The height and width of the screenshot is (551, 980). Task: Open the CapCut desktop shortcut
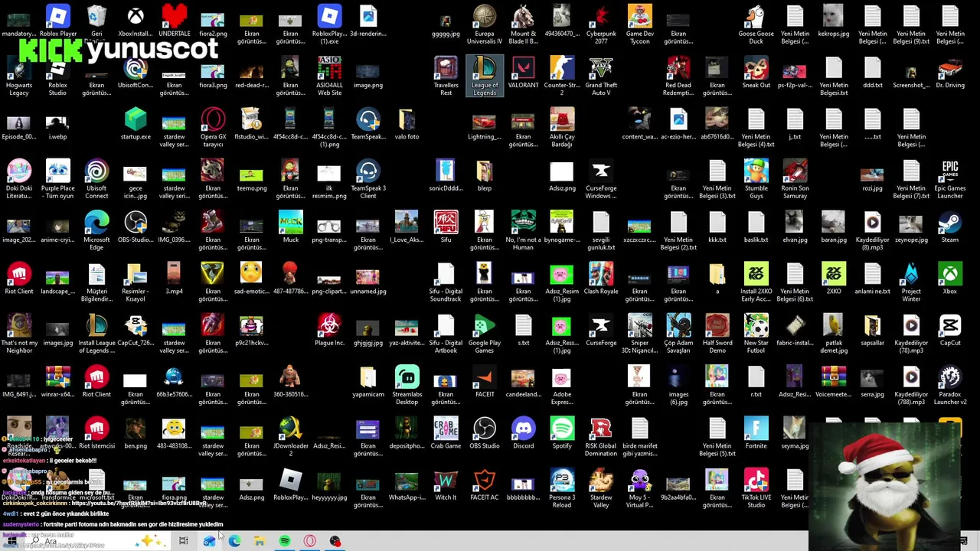tap(950, 331)
